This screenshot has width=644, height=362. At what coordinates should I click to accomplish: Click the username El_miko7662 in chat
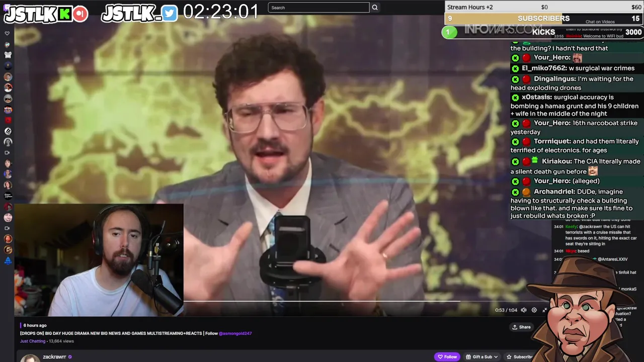[x=544, y=68]
